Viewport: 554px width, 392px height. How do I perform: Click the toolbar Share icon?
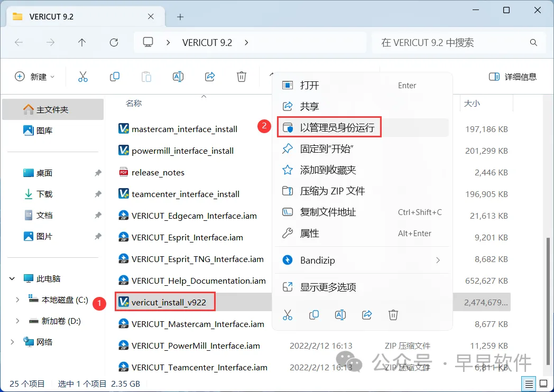tap(210, 77)
